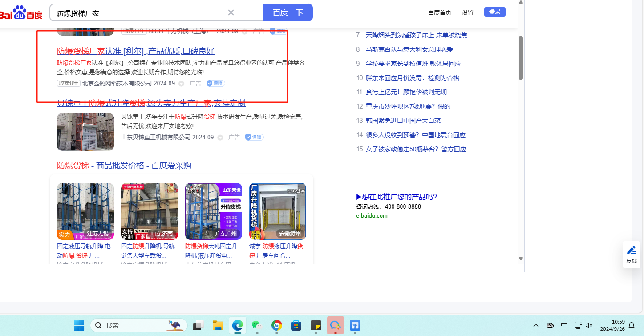The width and height of the screenshot is (644, 336).
Task: Click the Baidu logo
Action: 21,13
